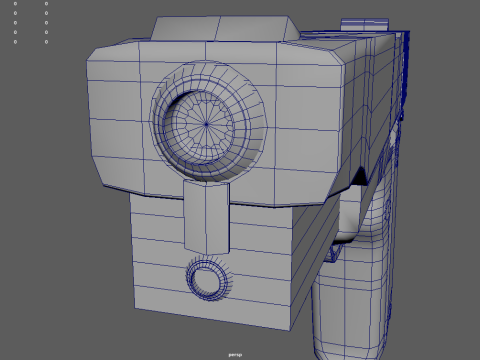The height and width of the screenshot is (360, 480).
Task: Select the rear sight at the back of the slide
Action: tap(365, 25)
